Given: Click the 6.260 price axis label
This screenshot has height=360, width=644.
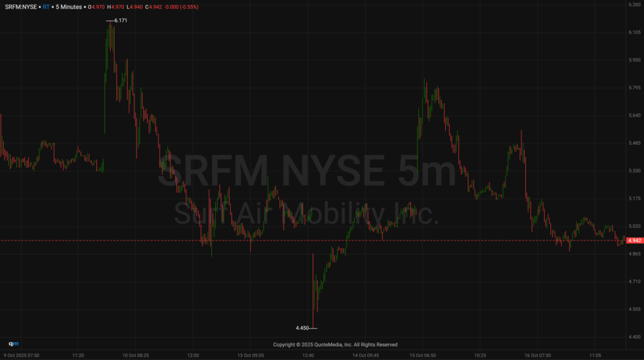Looking at the screenshot, I should click(x=634, y=5).
